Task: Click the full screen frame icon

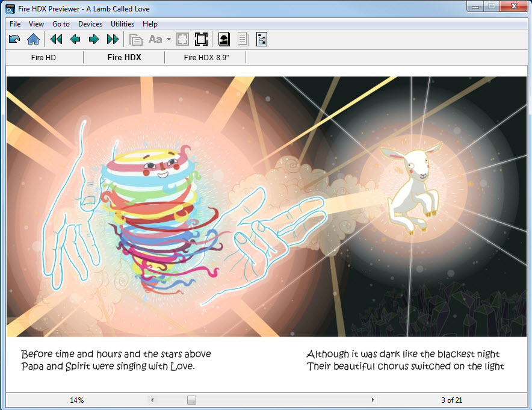Action: tap(201, 40)
